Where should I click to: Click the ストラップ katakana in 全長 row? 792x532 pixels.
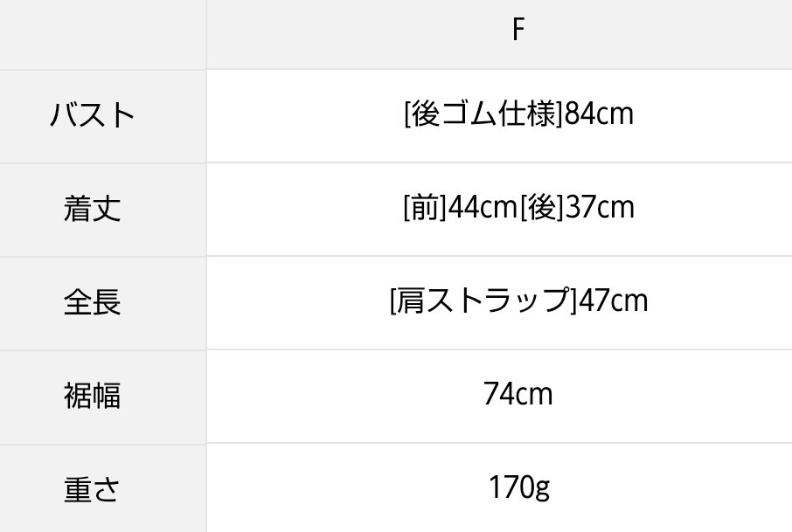pyautogui.click(x=497, y=301)
